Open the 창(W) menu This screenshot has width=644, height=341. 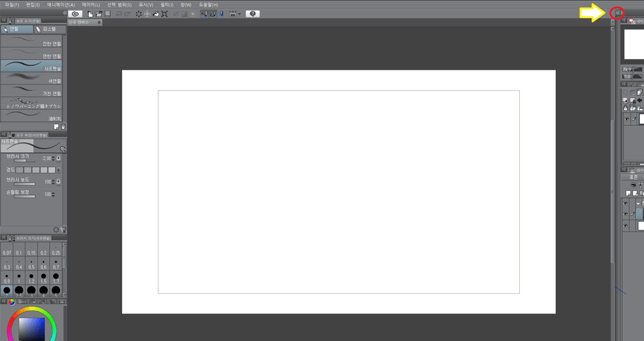(186, 5)
